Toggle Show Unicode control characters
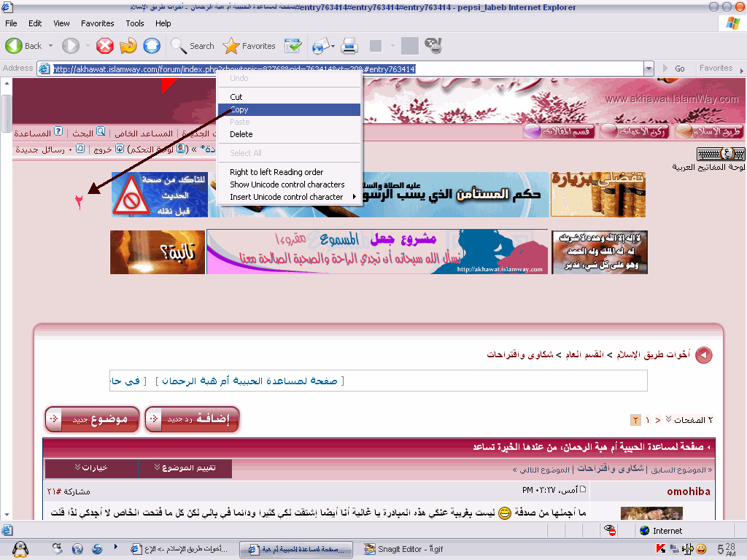Screen dimensions: 747x560 click(289, 184)
